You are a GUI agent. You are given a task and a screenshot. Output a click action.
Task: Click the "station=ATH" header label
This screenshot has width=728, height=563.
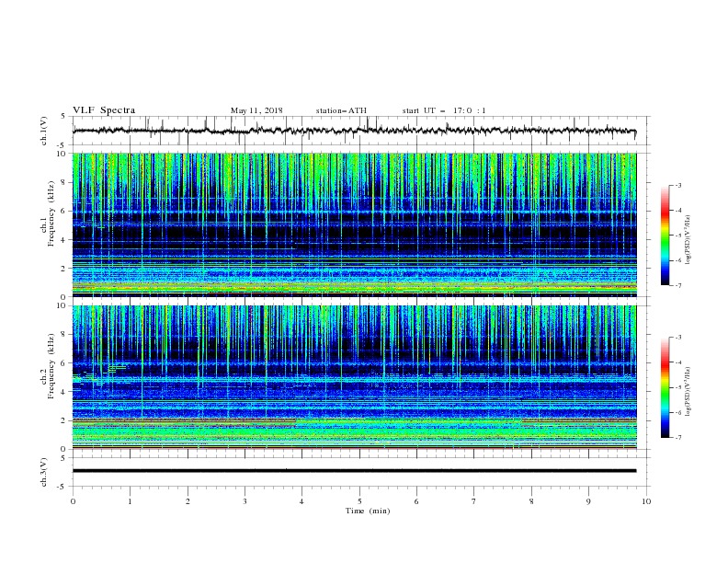(x=341, y=110)
